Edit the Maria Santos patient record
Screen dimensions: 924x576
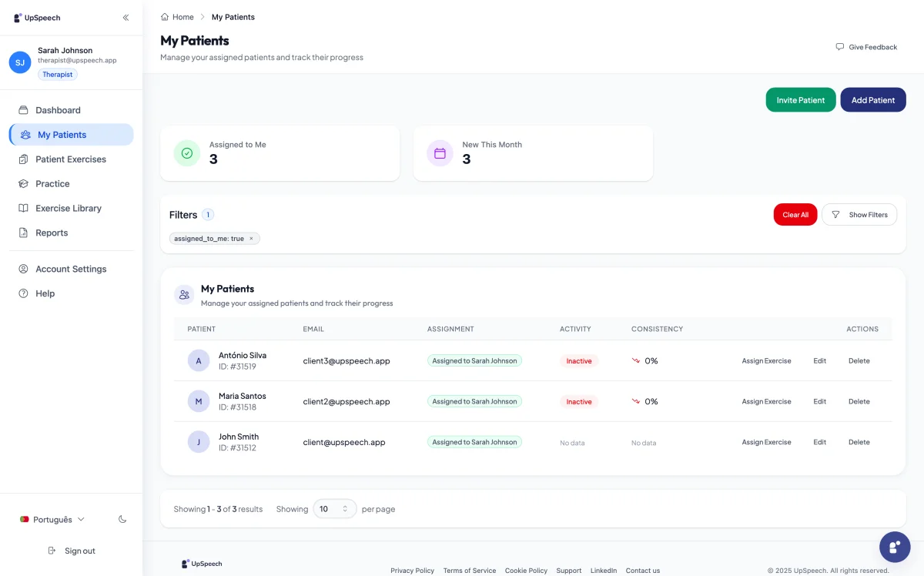tap(819, 401)
